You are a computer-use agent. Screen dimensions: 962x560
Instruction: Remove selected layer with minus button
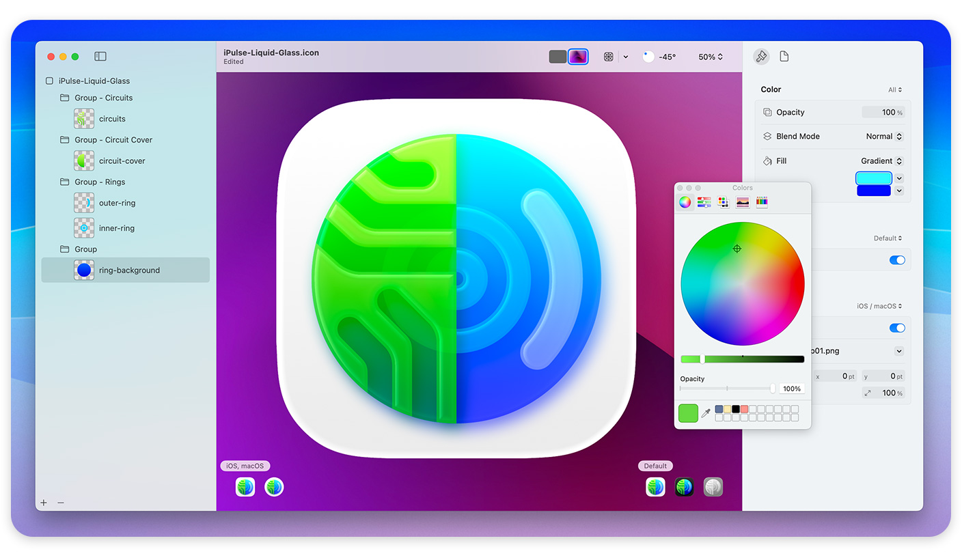61,503
